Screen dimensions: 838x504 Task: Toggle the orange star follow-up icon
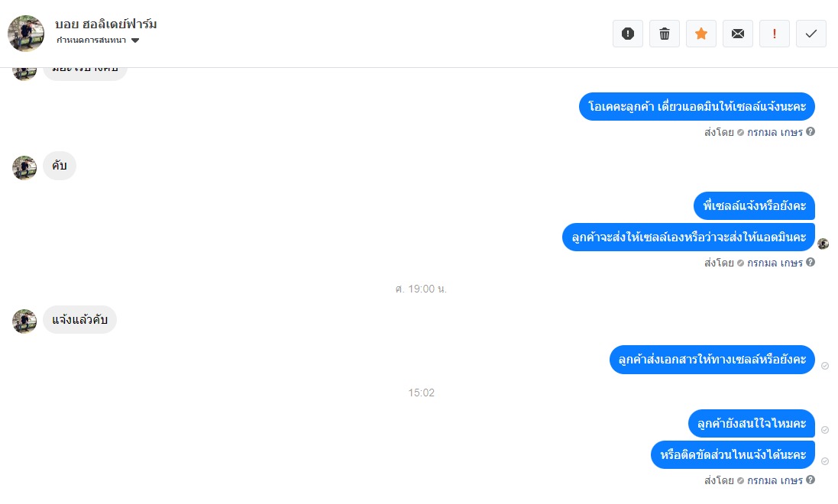tap(700, 34)
